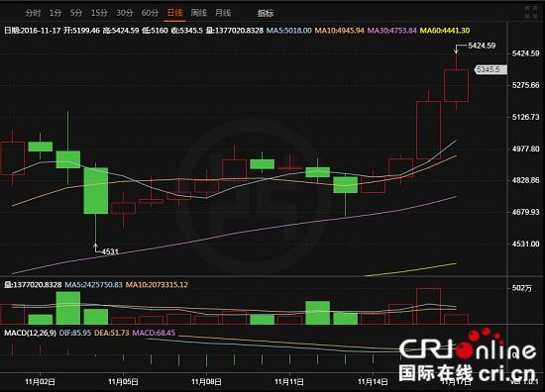545x392 pixels.
Task: Click the 4679.93 price axis label
Action: click(525, 212)
